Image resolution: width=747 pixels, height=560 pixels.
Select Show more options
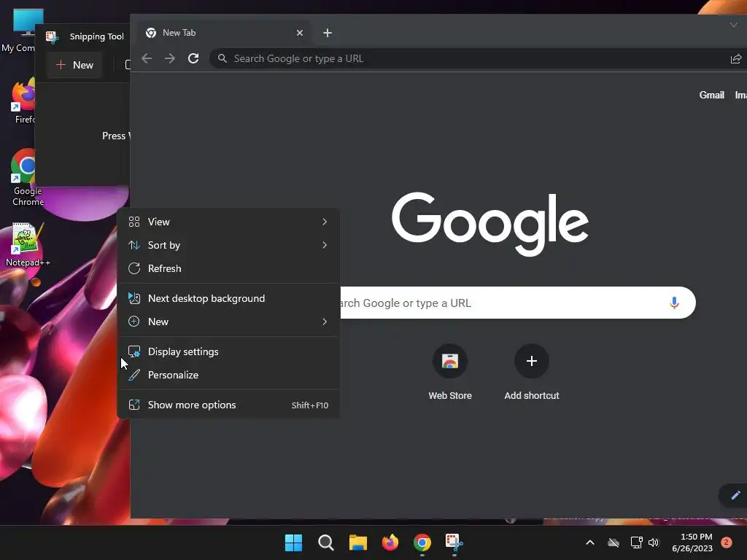228,405
